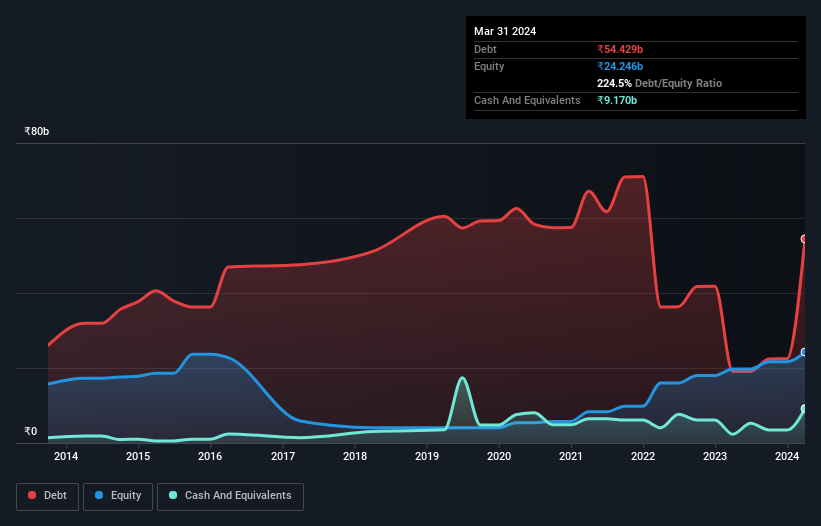821x526 pixels.
Task: Click the 2024 x-axis label
Action: 787,456
